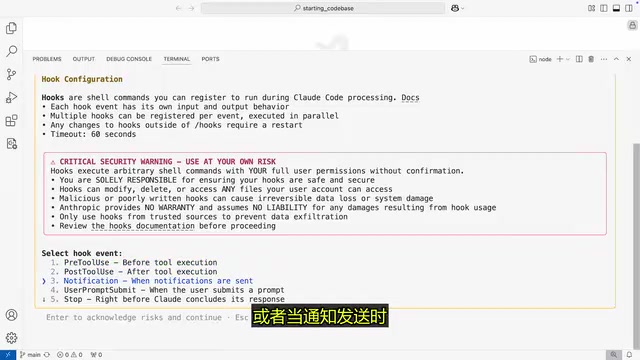Switch to the PROBLEMS tab
640x360 pixels.
[47, 59]
